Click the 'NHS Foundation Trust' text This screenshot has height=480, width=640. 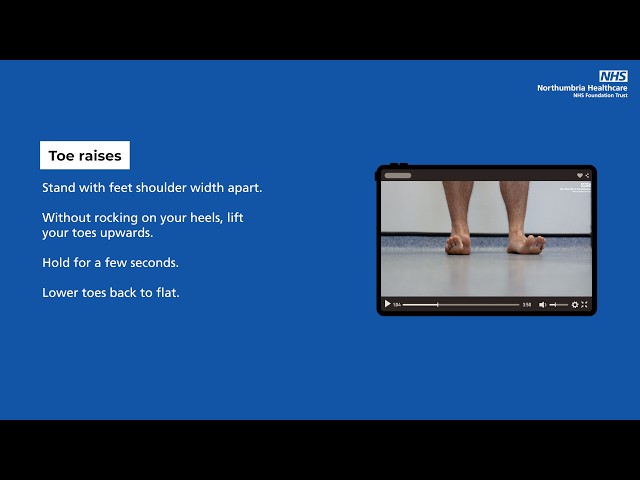pos(600,95)
